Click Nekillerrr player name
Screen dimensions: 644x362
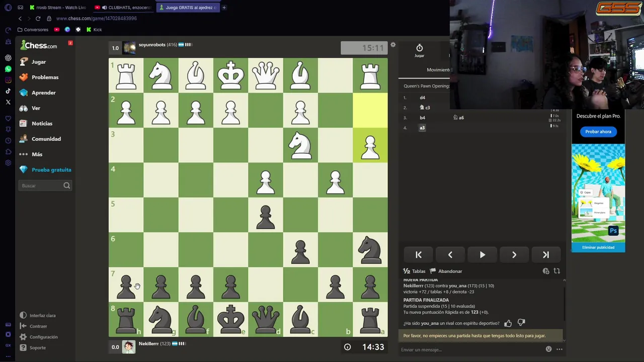[x=148, y=343]
